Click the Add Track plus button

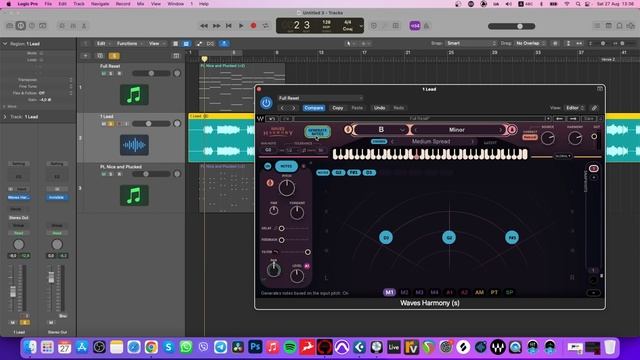pos(86,56)
